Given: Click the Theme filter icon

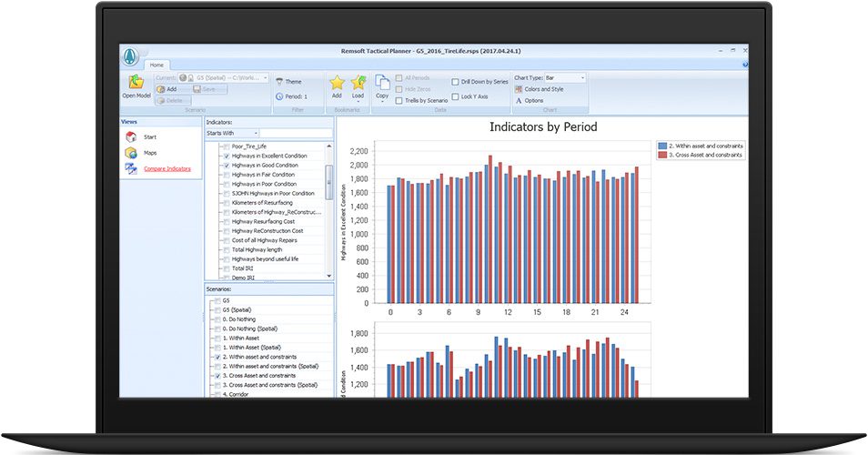Looking at the screenshot, I should [x=279, y=81].
